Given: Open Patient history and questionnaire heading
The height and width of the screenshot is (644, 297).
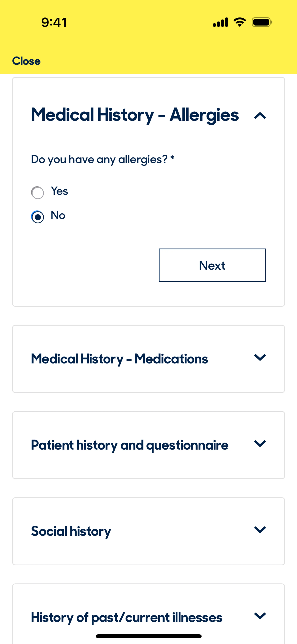Looking at the screenshot, I should point(129,445).
